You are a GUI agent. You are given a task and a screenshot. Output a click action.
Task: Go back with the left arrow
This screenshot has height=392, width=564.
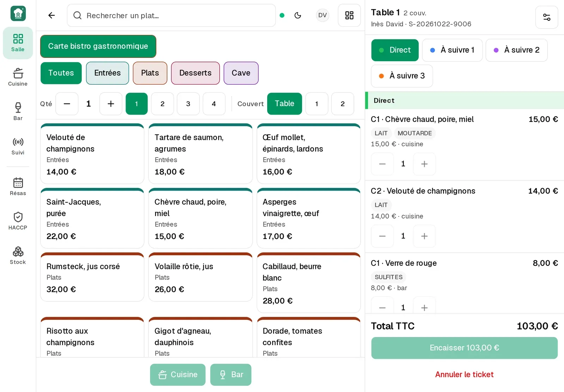tap(51, 15)
